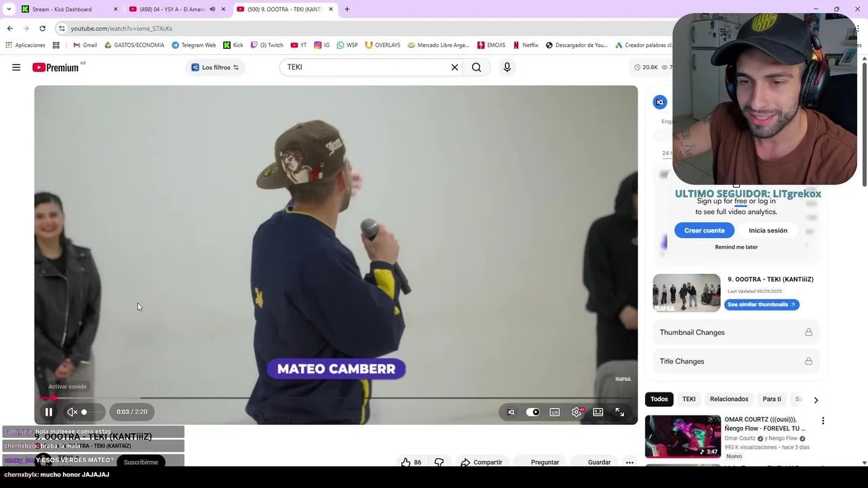Open player settings gear
868x488 pixels.
point(576,411)
